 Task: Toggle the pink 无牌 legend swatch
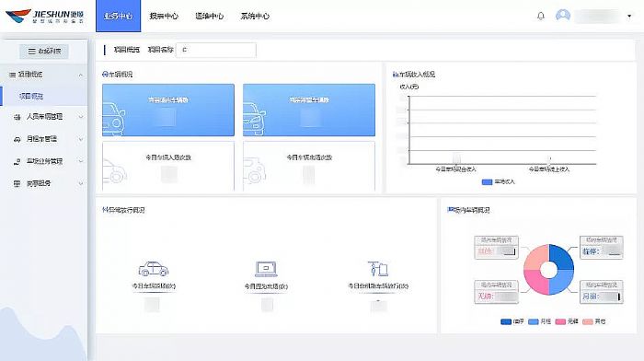pos(560,321)
